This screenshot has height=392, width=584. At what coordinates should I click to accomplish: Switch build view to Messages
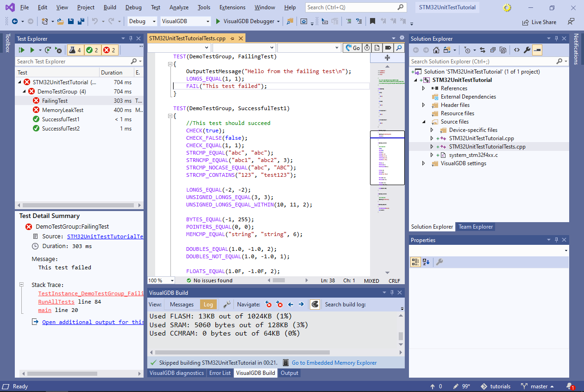[182, 304]
